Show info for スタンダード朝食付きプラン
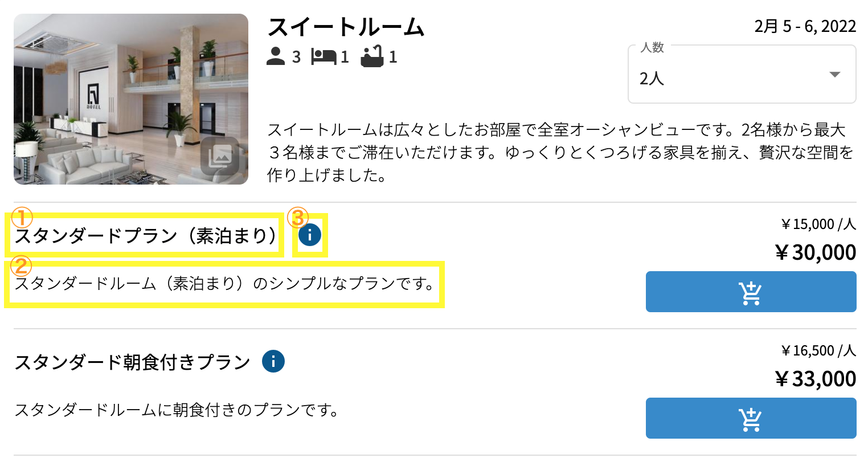Image resolution: width=868 pixels, height=466 pixels. click(273, 361)
